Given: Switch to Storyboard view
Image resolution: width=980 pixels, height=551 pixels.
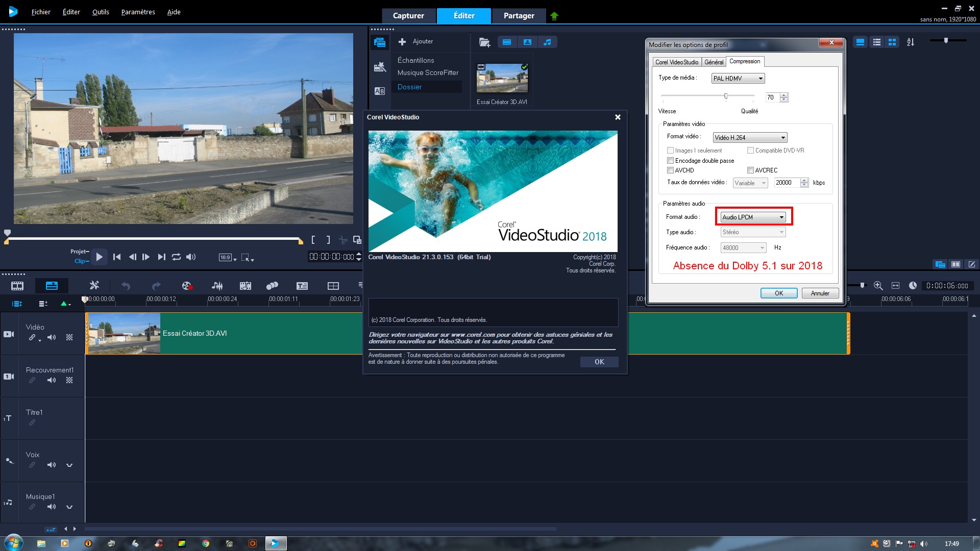Looking at the screenshot, I should tap(17, 286).
